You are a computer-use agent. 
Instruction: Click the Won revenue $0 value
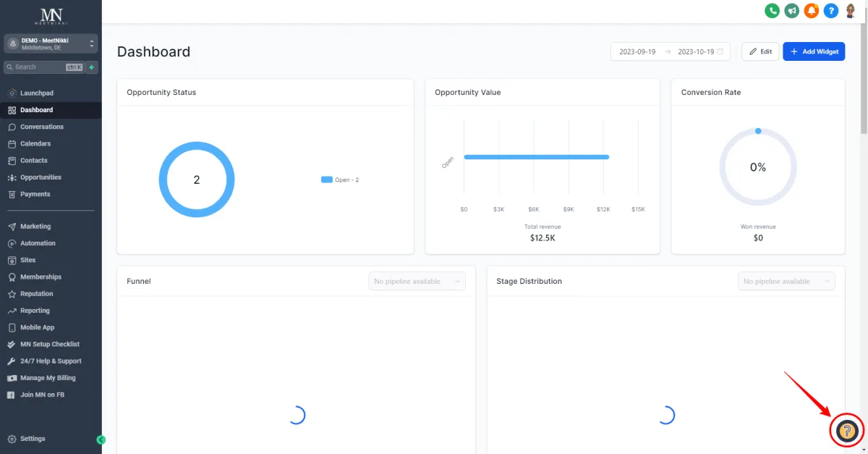click(x=758, y=237)
